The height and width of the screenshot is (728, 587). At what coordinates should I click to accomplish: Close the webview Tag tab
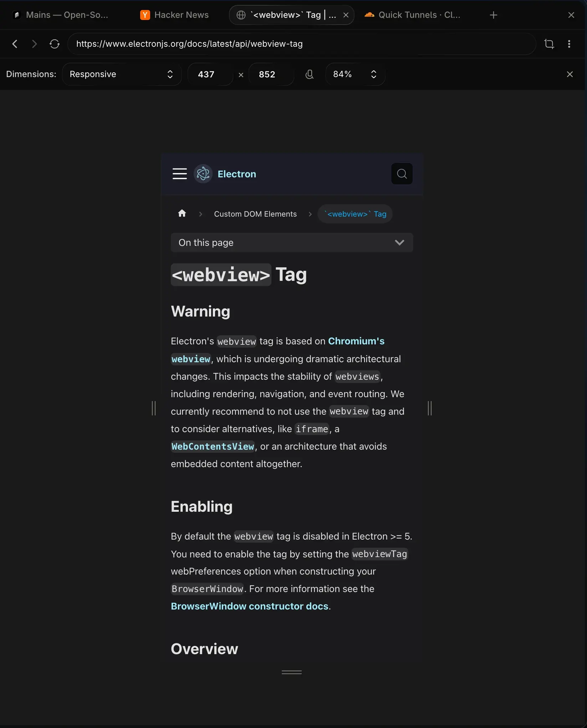click(x=346, y=15)
